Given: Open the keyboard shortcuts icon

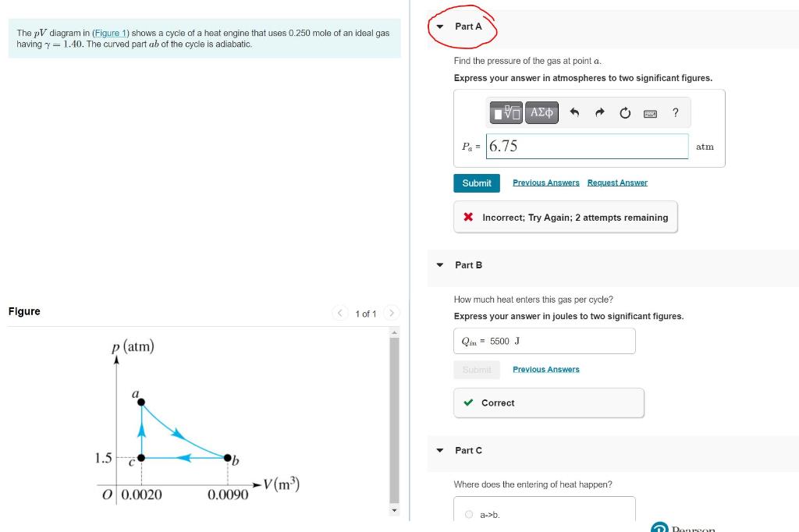Looking at the screenshot, I should (650, 113).
